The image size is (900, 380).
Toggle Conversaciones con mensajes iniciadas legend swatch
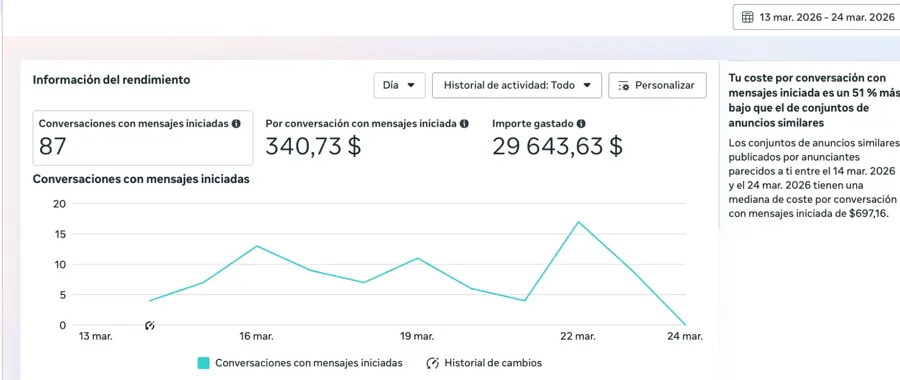point(203,363)
